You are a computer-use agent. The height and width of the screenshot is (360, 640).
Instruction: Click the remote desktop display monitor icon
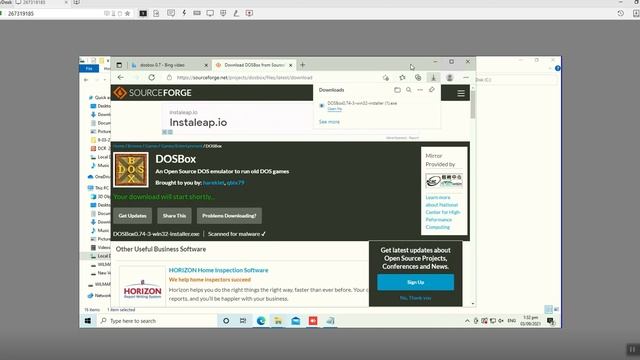[210, 13]
